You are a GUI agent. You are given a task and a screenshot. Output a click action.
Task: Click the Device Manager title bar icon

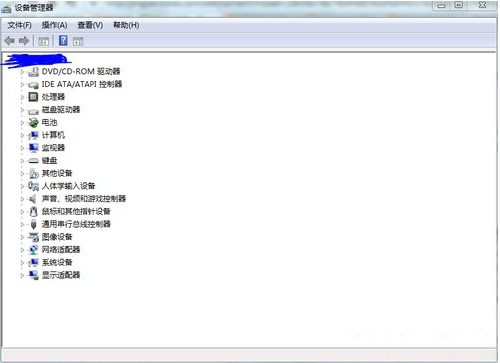pyautogui.click(x=6, y=8)
